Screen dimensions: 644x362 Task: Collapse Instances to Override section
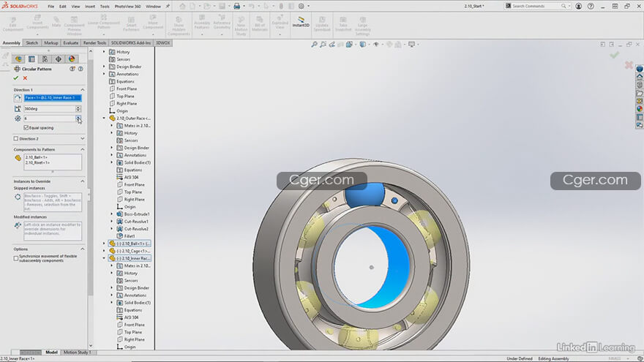coord(82,181)
